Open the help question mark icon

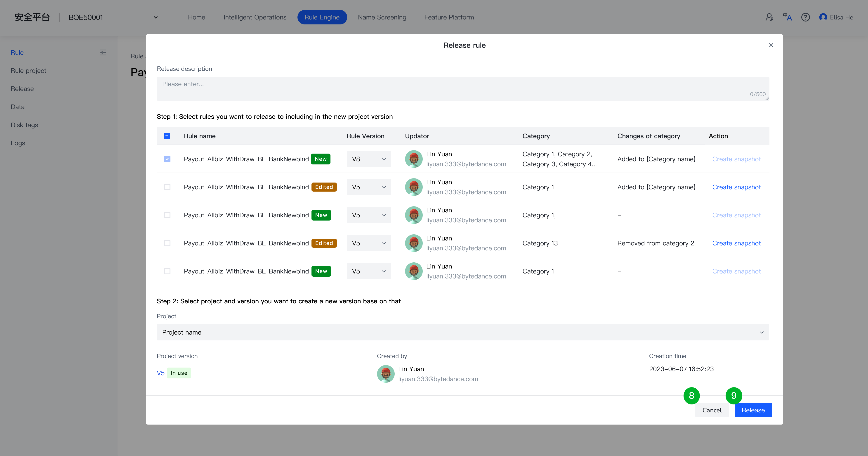[805, 17]
